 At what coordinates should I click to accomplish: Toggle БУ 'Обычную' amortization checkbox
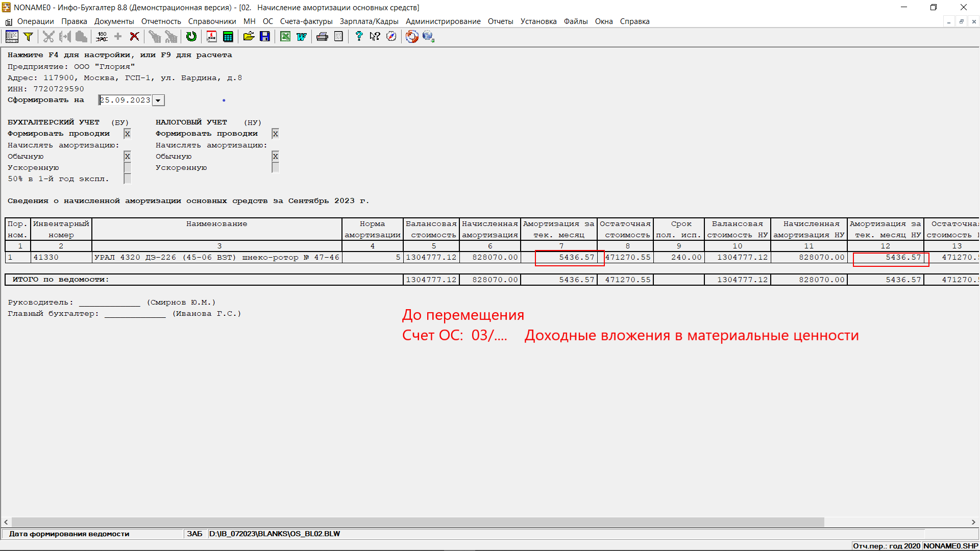tap(128, 156)
